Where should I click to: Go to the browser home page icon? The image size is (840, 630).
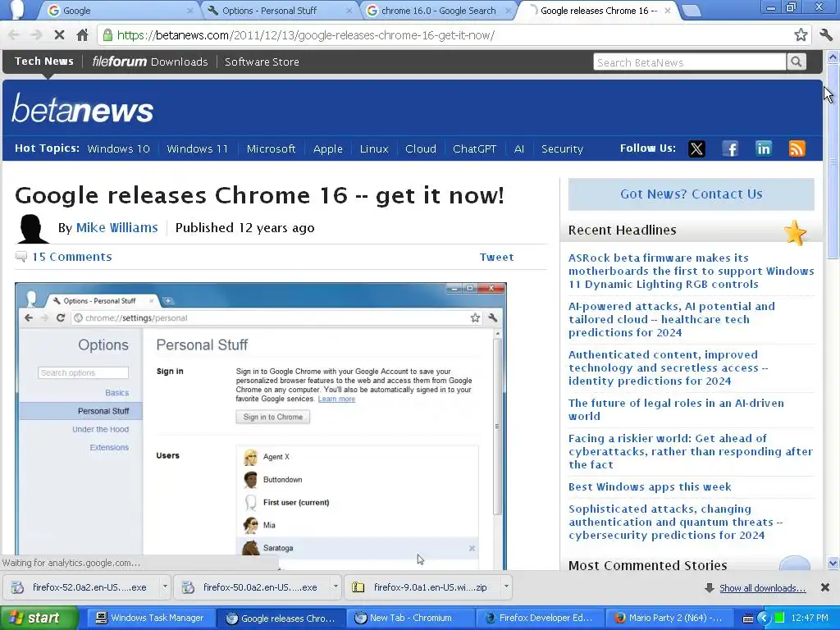click(x=82, y=35)
